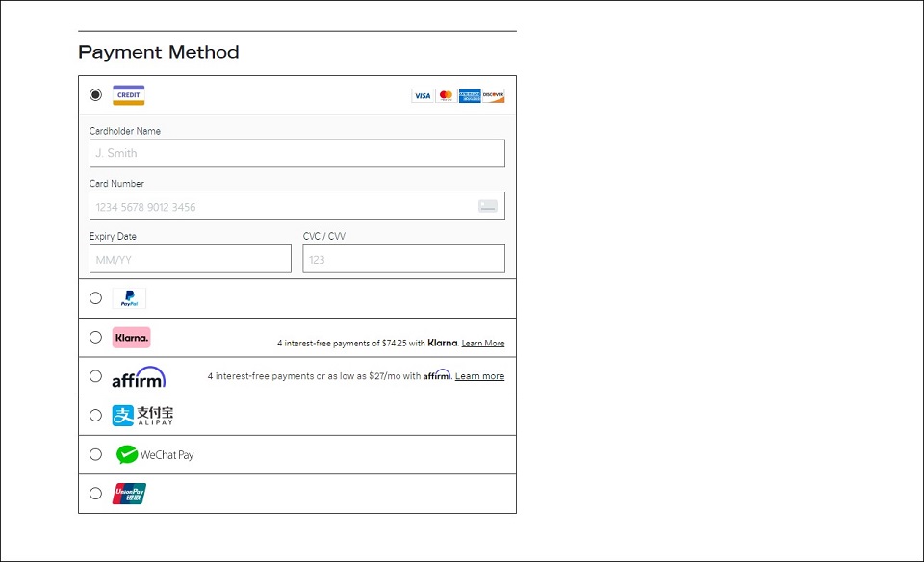Click the Mastercard logo
The image size is (924, 562).
point(446,95)
